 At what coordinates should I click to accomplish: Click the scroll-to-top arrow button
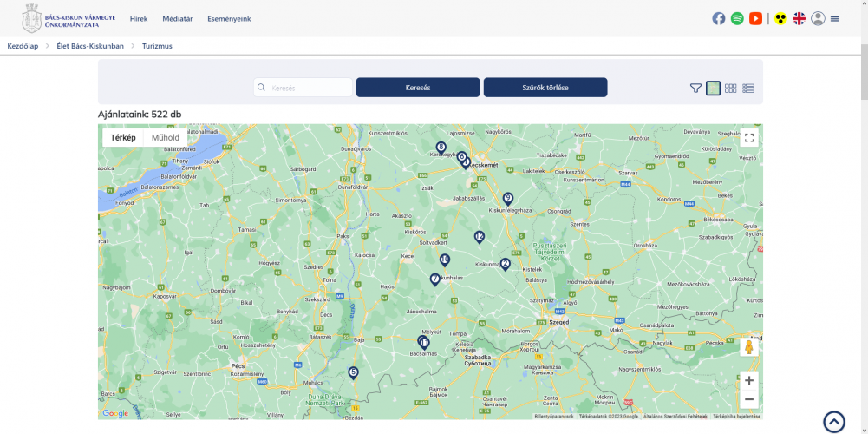[834, 422]
